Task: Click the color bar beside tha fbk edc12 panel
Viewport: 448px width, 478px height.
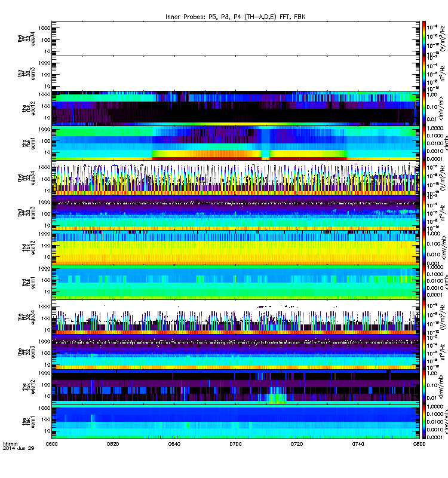Action: click(424, 108)
